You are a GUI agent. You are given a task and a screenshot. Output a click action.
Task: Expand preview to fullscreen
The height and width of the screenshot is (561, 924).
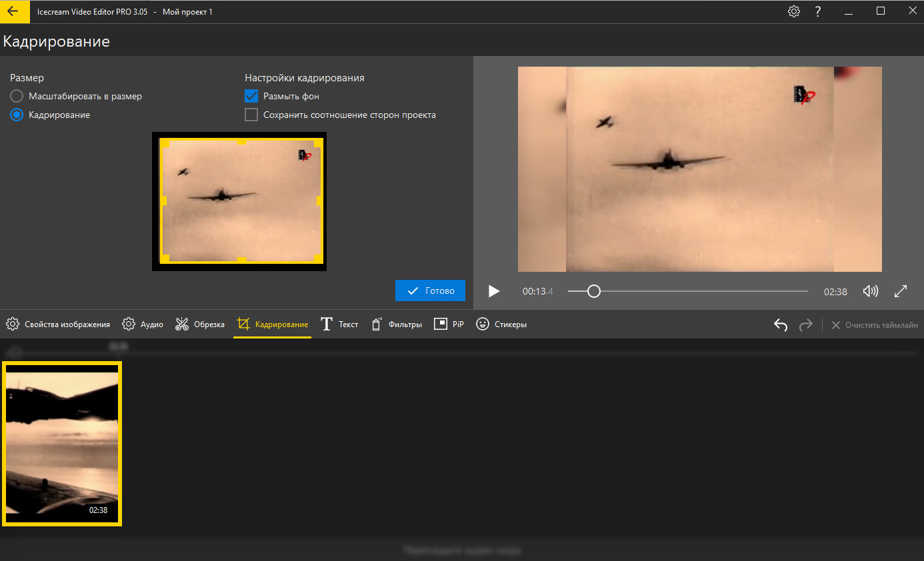click(x=901, y=291)
